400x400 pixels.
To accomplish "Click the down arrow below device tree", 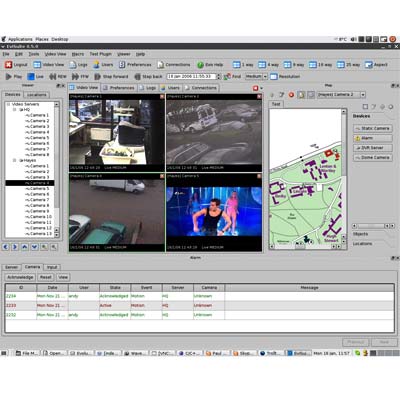I will pyautogui.click(x=34, y=247).
